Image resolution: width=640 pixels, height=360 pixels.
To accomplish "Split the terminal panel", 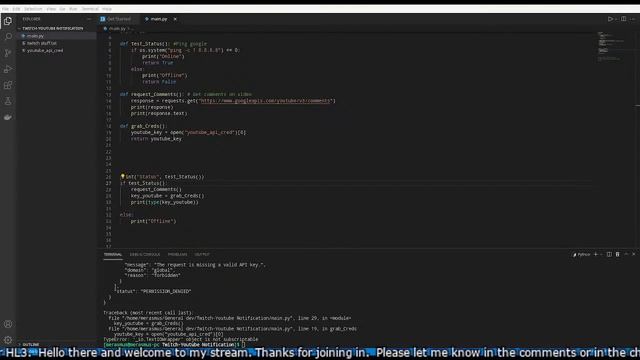I will tap(609, 254).
